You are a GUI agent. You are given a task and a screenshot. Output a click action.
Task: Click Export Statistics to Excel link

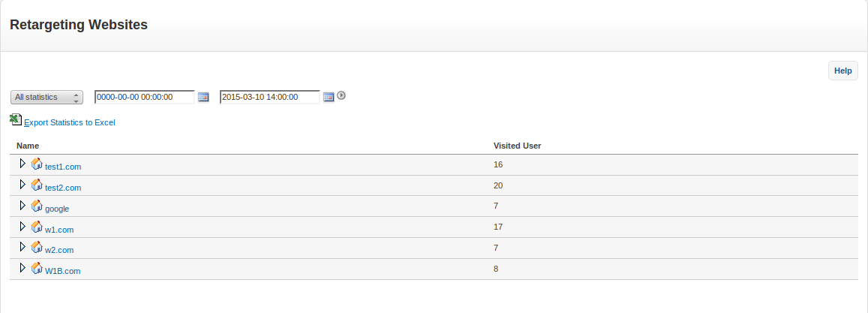70,122
